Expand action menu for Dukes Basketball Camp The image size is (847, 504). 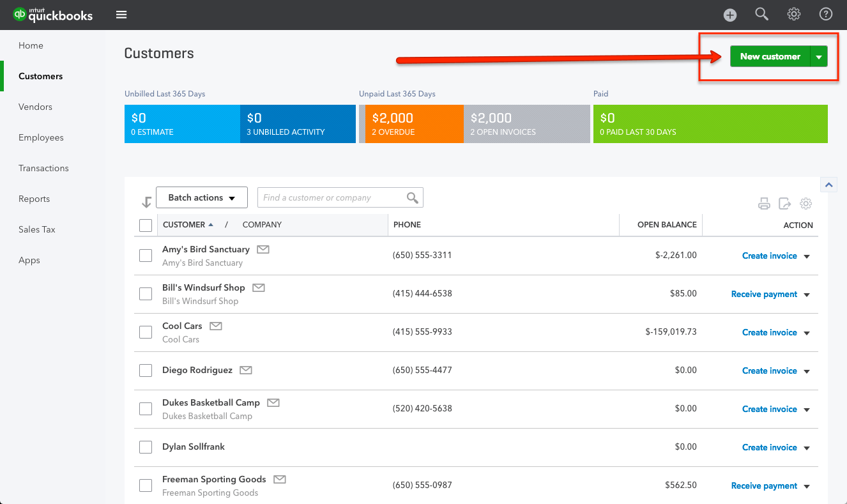807,409
